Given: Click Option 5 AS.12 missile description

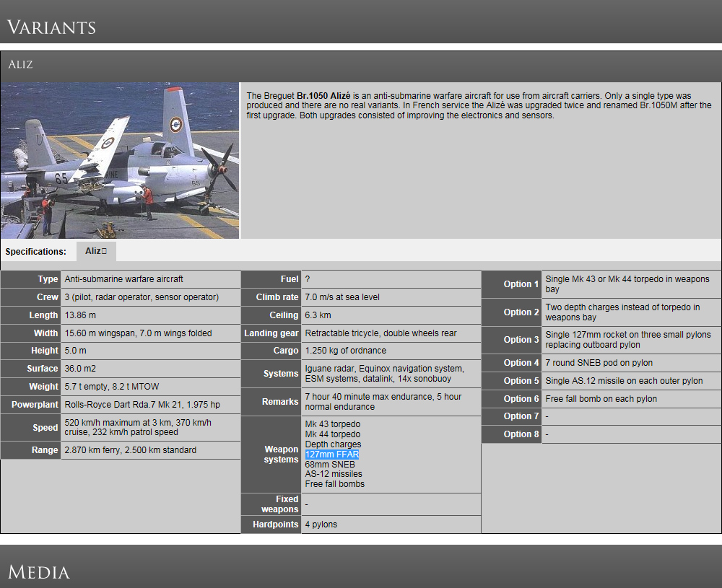Looking at the screenshot, I should 624,381.
